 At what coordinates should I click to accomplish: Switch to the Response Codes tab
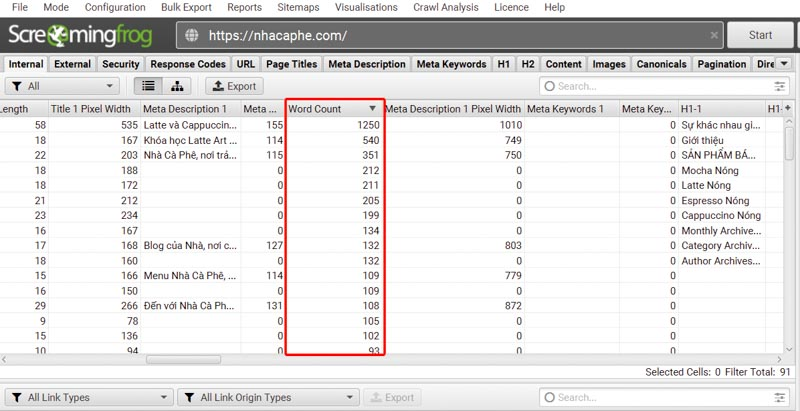[x=189, y=64]
